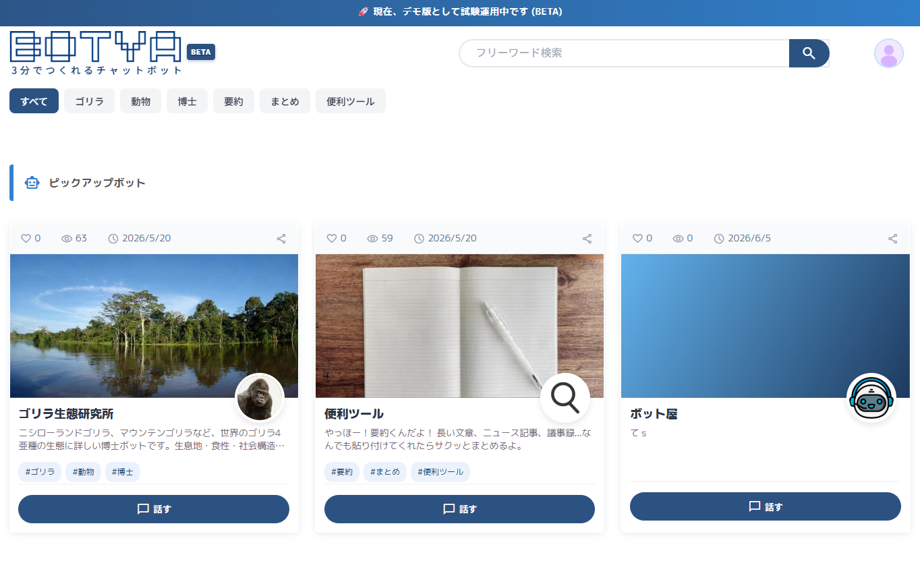Click the search magnifier button
The height and width of the screenshot is (588, 920).
[x=809, y=53]
